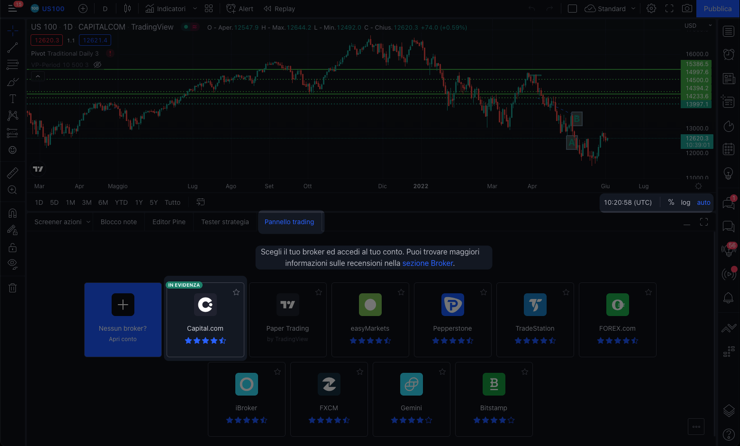Toggle stay in drawing mode

coord(13,230)
